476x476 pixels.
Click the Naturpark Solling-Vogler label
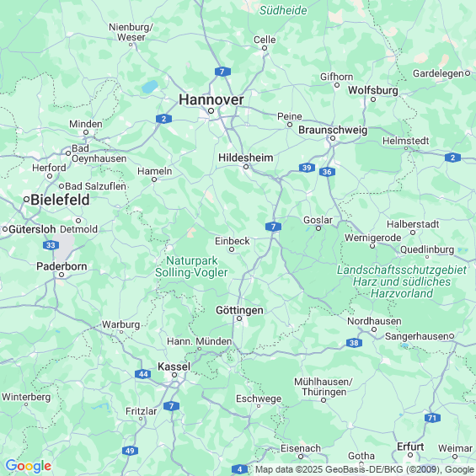click(x=191, y=266)
